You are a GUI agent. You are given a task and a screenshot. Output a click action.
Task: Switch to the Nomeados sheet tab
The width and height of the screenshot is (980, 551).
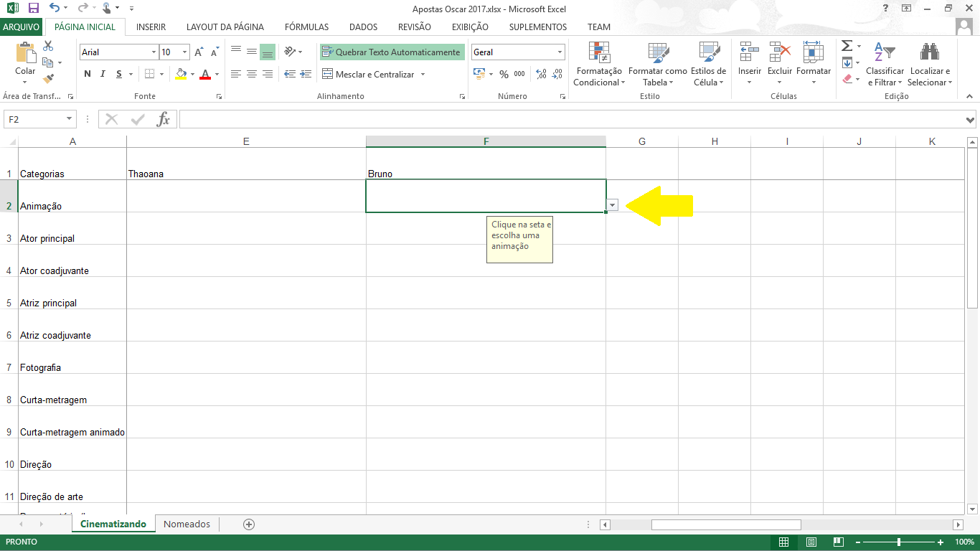pyautogui.click(x=187, y=524)
